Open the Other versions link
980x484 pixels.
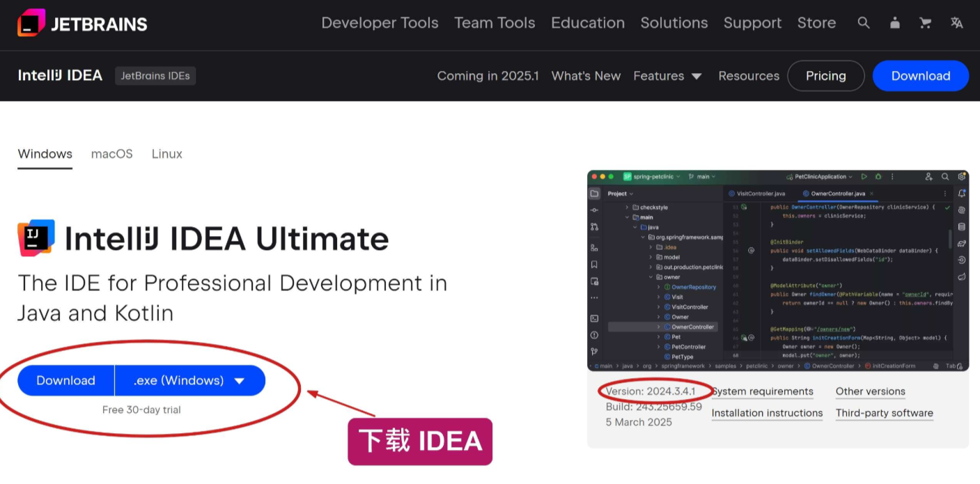(871, 391)
